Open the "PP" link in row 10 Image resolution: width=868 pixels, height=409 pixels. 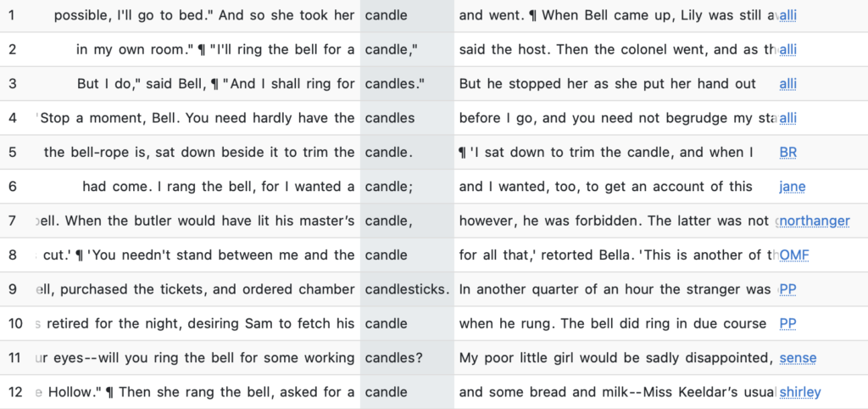coord(787,323)
